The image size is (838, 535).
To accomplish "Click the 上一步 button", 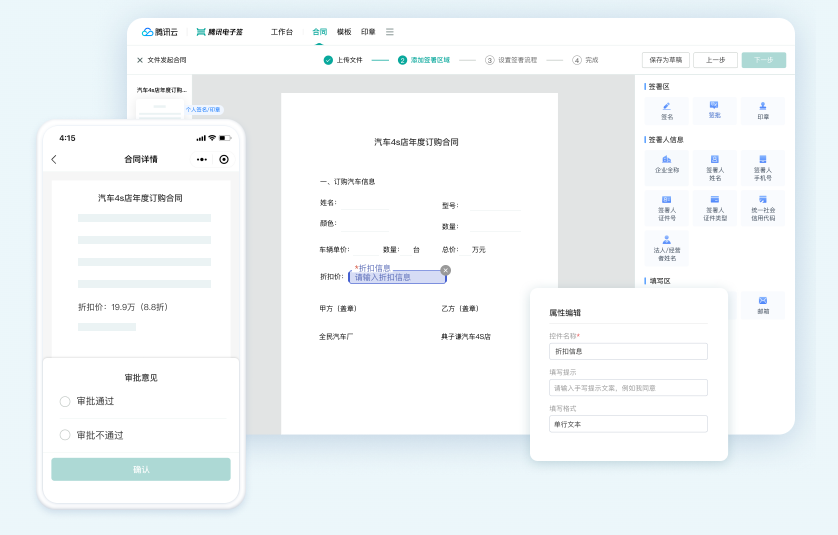I will pos(715,60).
